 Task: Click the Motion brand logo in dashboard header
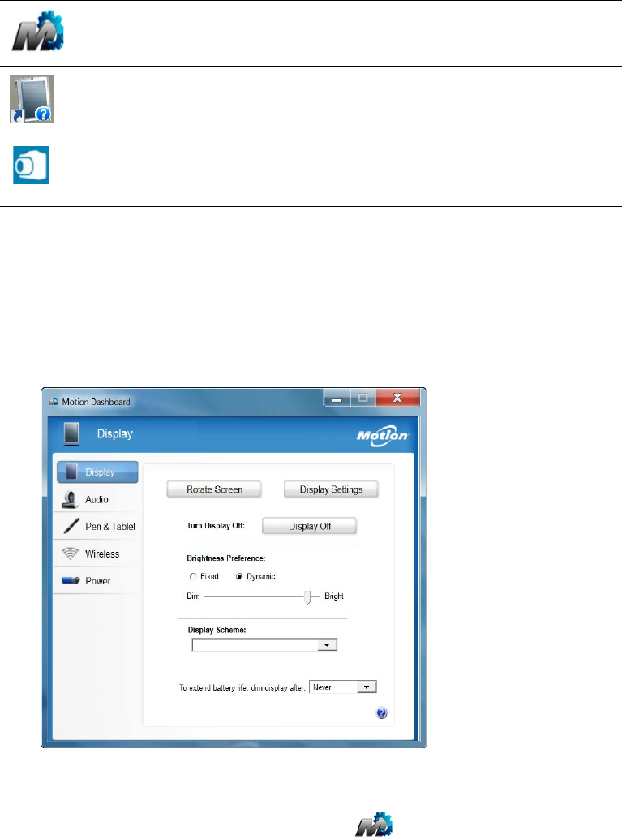click(x=383, y=436)
